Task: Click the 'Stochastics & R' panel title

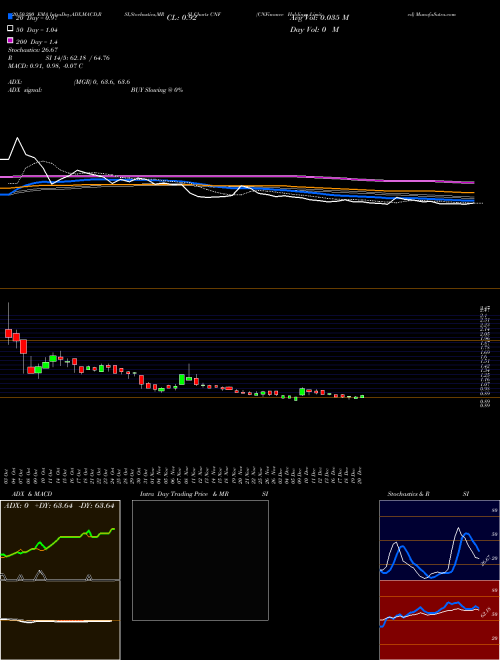Action: (409, 494)
